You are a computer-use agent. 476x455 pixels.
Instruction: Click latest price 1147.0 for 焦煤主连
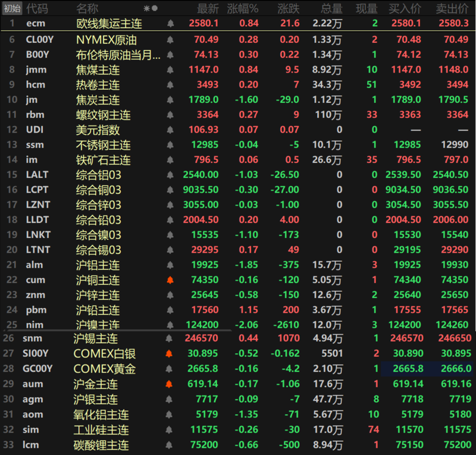[203, 70]
